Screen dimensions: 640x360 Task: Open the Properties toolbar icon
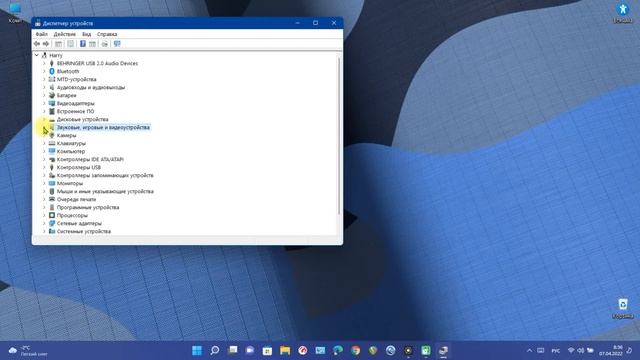click(71, 44)
